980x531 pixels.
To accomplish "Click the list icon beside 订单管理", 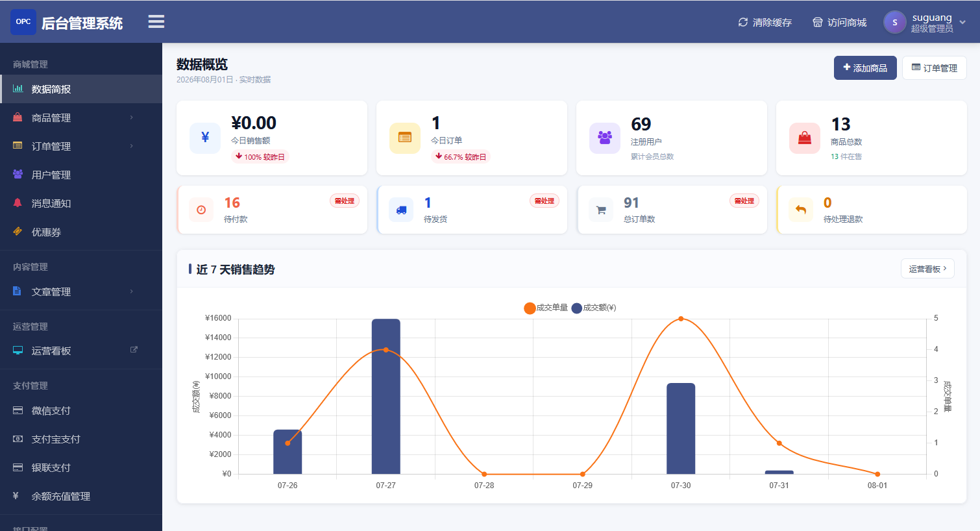I will coord(18,146).
